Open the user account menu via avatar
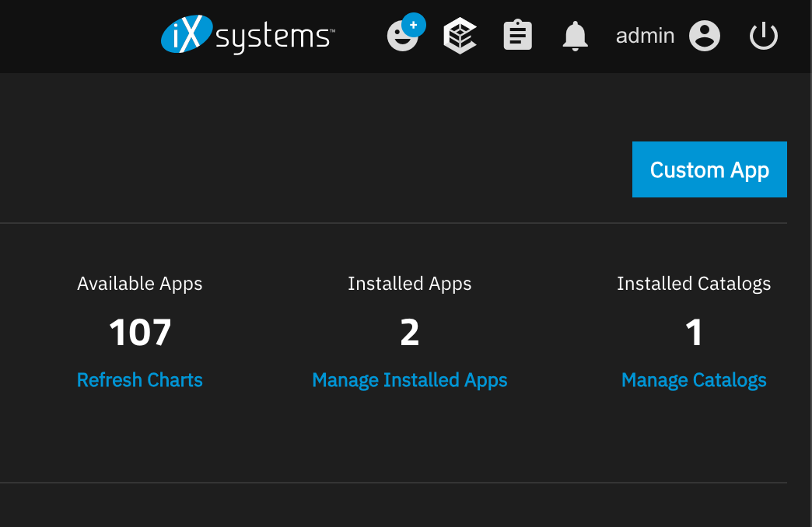Viewport: 812px width, 527px height. click(704, 35)
